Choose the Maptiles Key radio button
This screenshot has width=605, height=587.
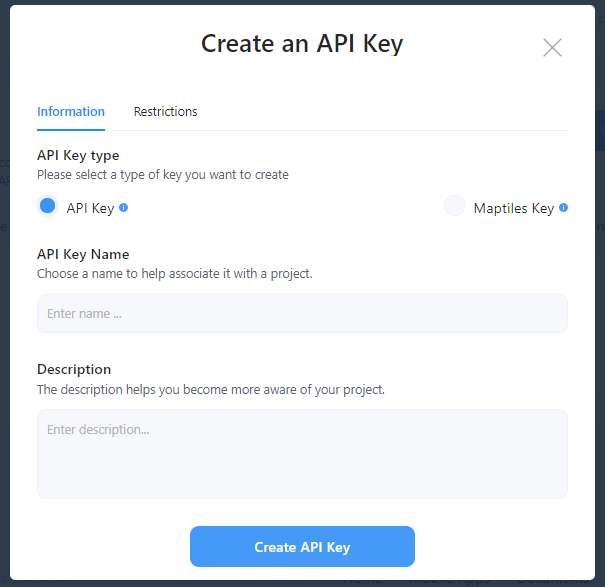455,207
